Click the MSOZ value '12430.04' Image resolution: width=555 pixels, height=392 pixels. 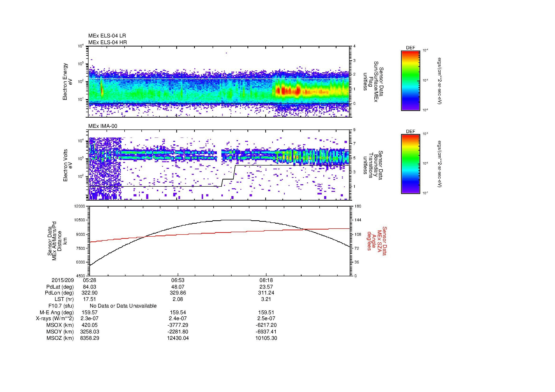178,338
